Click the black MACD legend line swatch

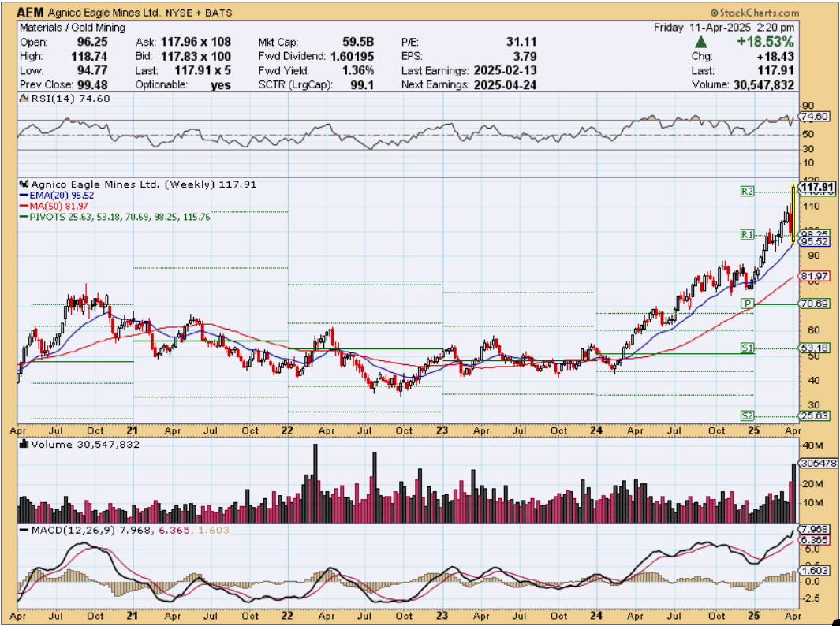[x=24, y=530]
